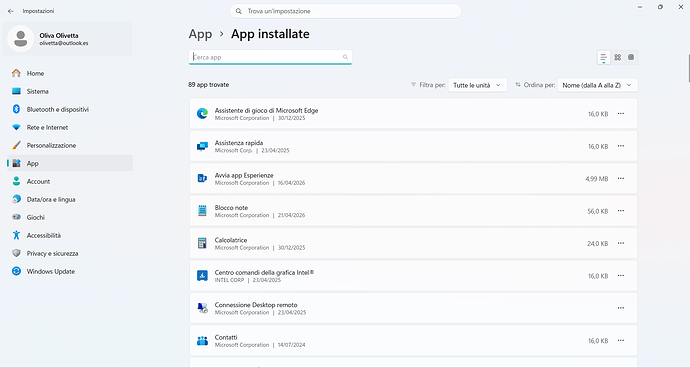The height and width of the screenshot is (368, 690).
Task: Select the Connessione Desktop remoto name
Action: point(256,305)
